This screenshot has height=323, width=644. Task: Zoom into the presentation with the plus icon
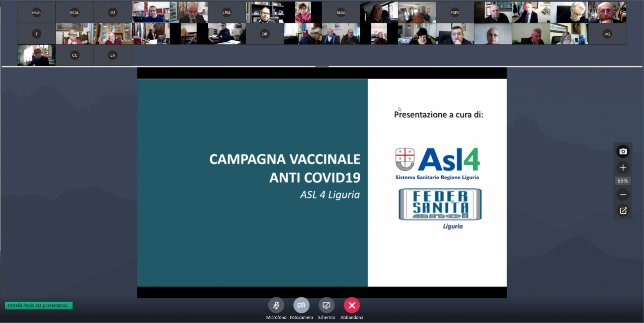click(x=623, y=168)
